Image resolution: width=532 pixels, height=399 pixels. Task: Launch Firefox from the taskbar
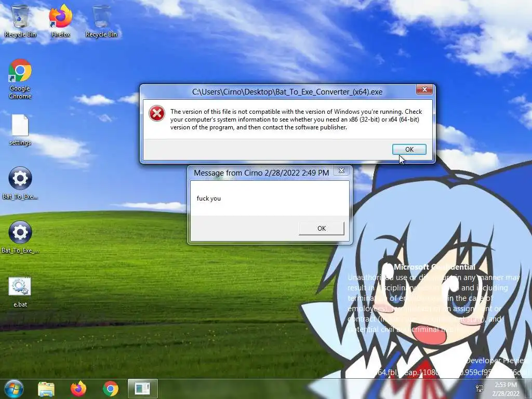pyautogui.click(x=78, y=389)
